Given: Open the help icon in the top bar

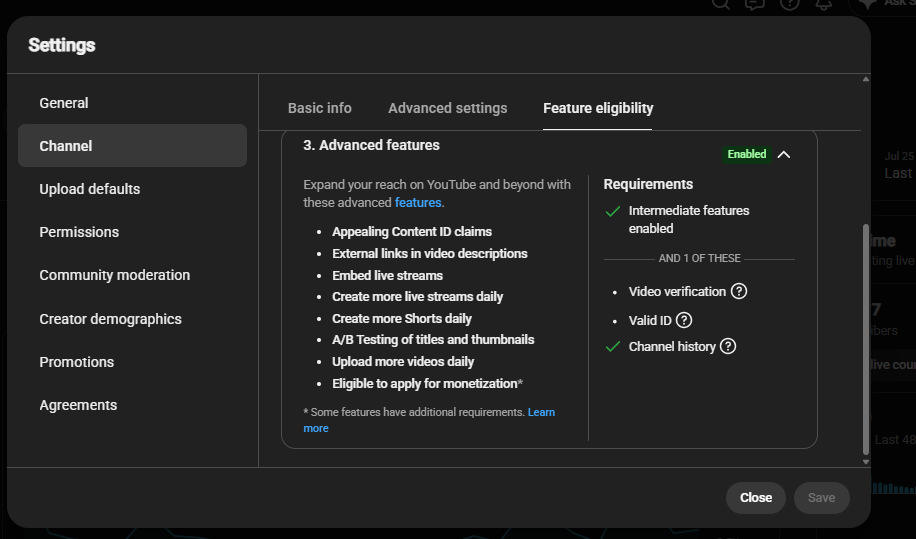Looking at the screenshot, I should pyautogui.click(x=789, y=4).
